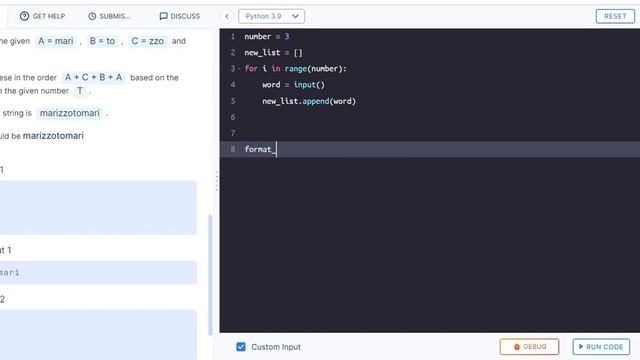Open the Discuss tab
This screenshot has height=360, width=640.
180,16
